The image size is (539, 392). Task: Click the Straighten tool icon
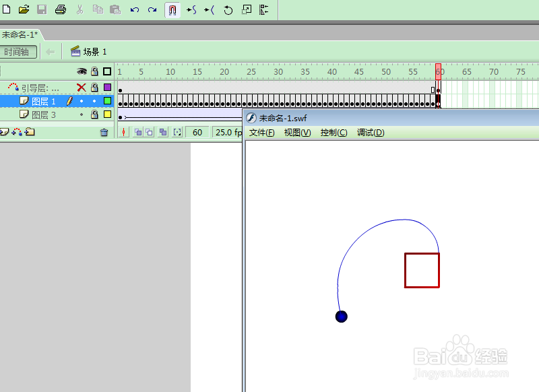(x=210, y=10)
